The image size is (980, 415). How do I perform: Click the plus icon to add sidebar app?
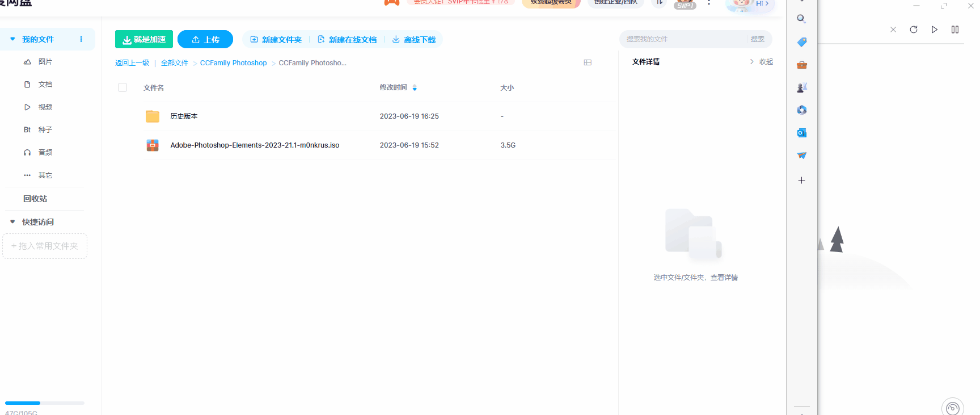[801, 181]
